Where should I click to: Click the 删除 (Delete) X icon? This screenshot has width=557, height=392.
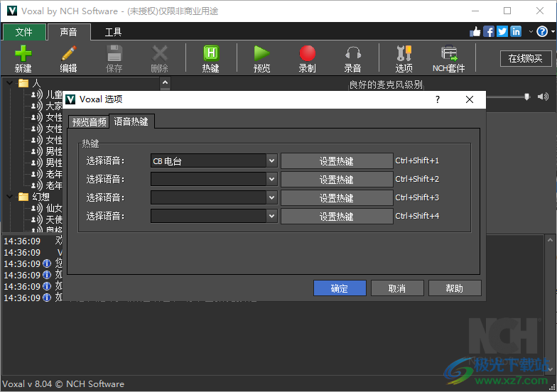click(x=159, y=58)
